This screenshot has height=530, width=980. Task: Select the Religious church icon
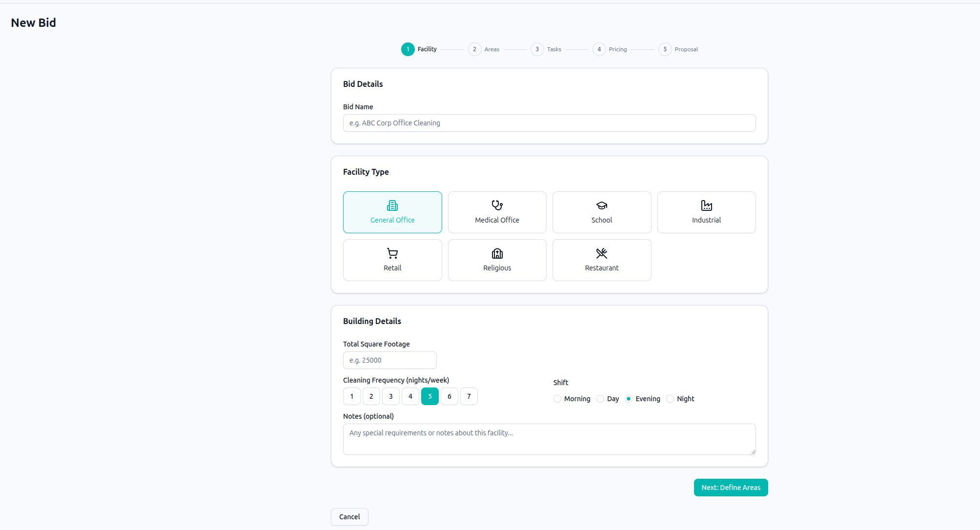497,253
